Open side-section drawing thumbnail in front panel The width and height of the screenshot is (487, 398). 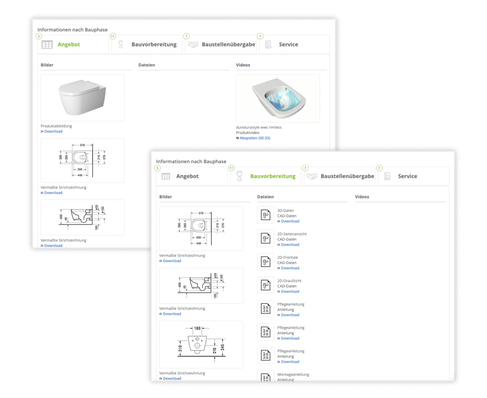coord(201,285)
